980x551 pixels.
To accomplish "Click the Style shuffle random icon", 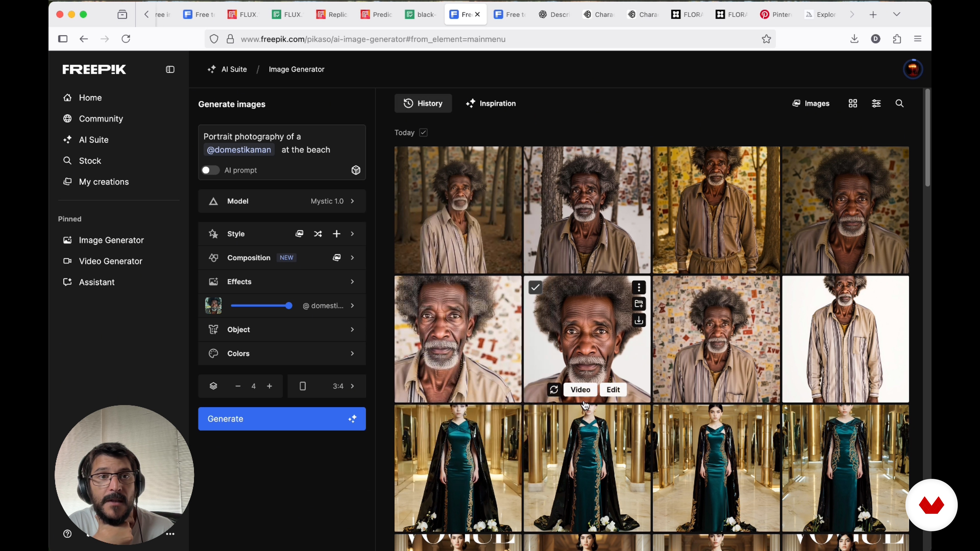I will pyautogui.click(x=318, y=234).
